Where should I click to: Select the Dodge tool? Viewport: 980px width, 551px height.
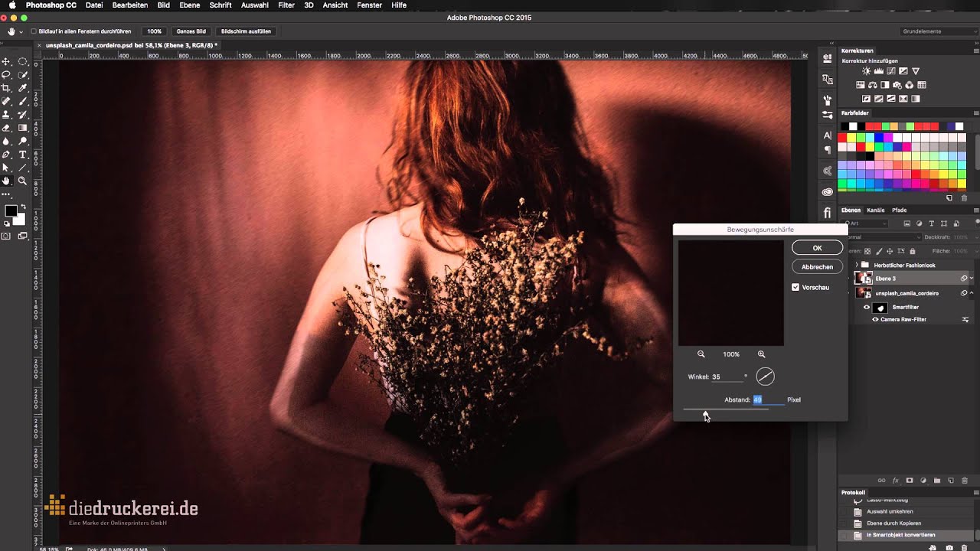coord(23,141)
